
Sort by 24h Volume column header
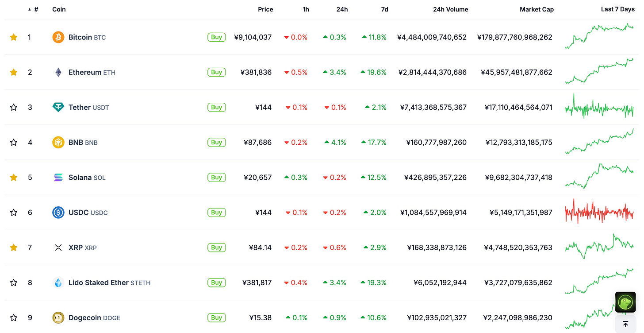[450, 9]
